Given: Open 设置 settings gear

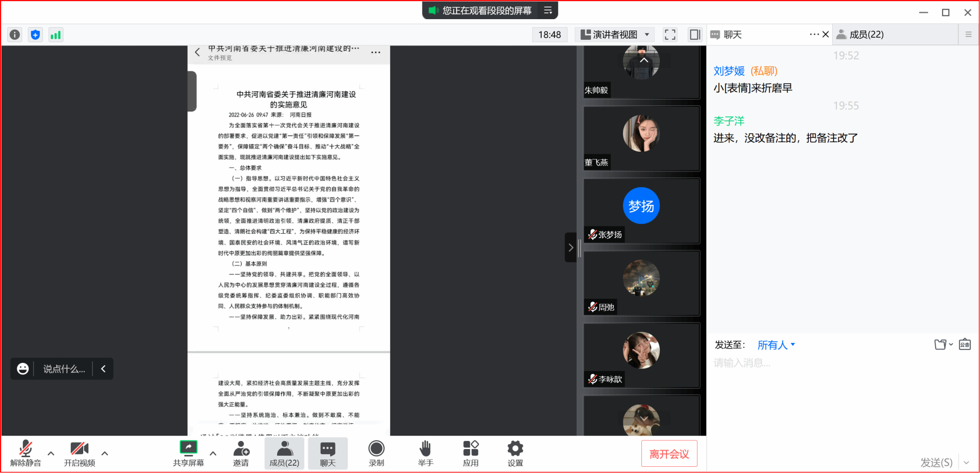Looking at the screenshot, I should click(515, 453).
